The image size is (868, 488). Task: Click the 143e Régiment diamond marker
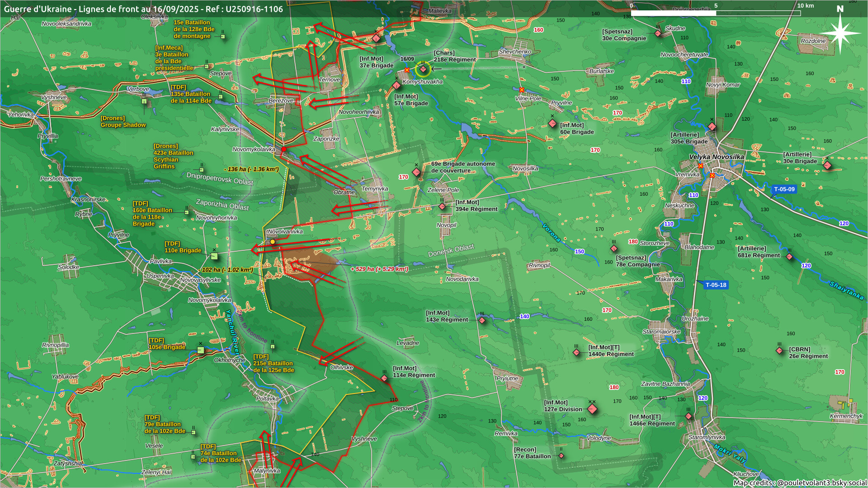click(x=482, y=320)
